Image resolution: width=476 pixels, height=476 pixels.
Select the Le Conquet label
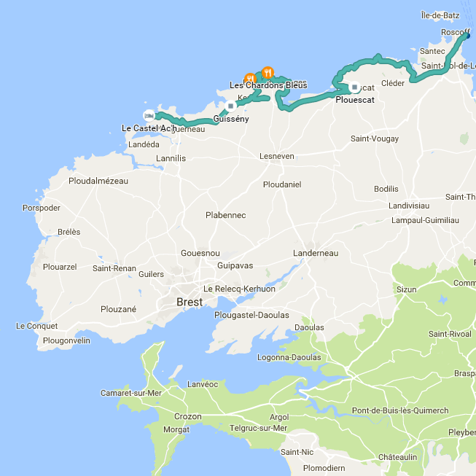pos(36,326)
